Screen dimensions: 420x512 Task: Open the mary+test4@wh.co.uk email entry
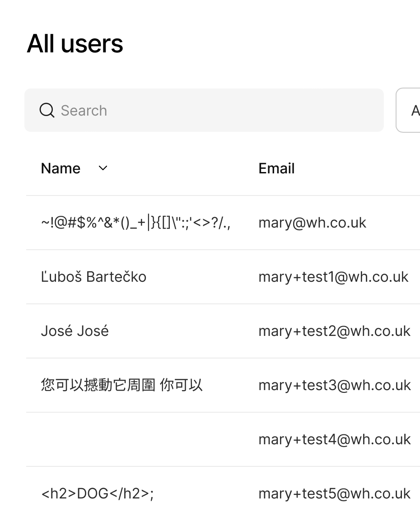coord(334,439)
